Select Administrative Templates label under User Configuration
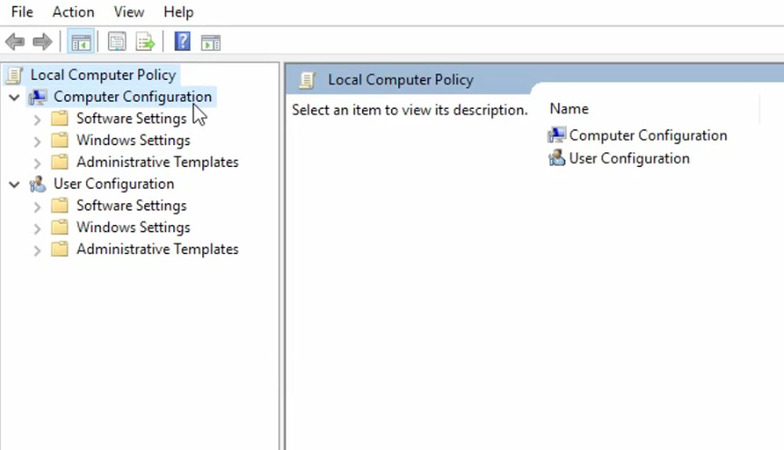This screenshot has width=784, height=450. tap(158, 249)
